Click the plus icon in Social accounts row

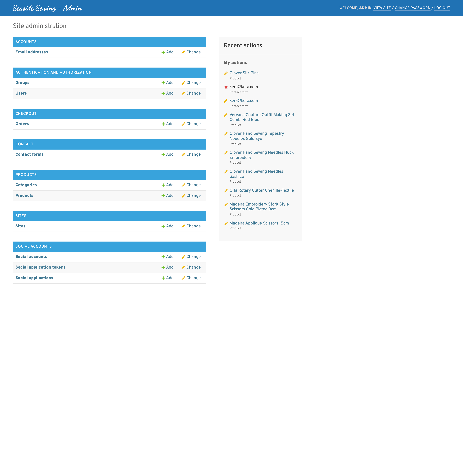click(163, 257)
